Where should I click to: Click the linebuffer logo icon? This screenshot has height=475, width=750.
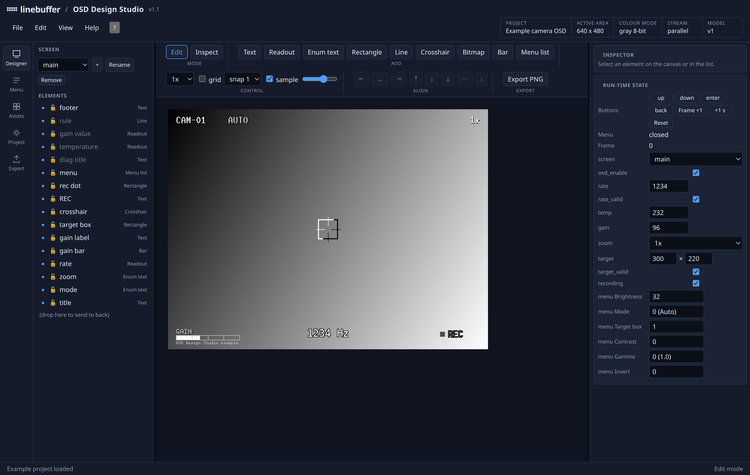tap(12, 9)
